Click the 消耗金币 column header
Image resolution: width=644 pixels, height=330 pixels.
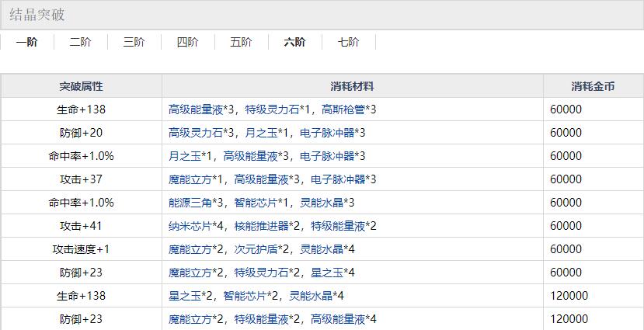(x=593, y=86)
